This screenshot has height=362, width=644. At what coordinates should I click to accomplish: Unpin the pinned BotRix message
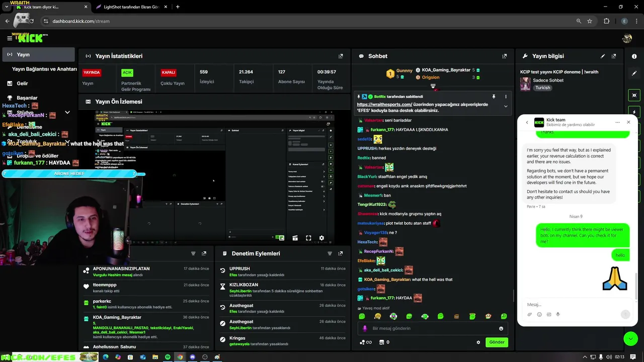click(x=494, y=97)
